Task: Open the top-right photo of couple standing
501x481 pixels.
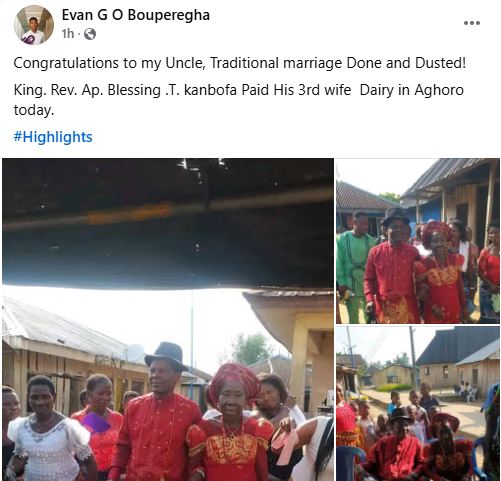Action: click(x=418, y=241)
